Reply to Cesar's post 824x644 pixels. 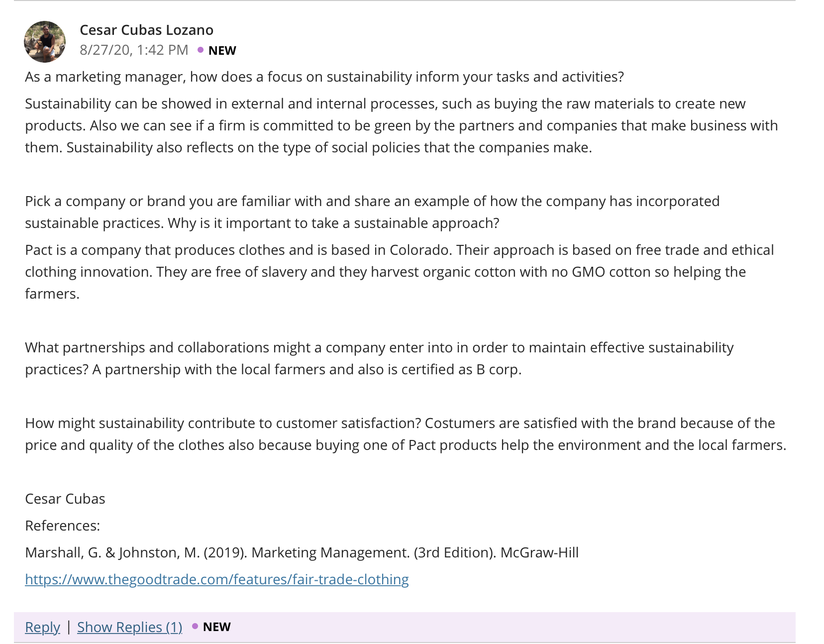point(42,627)
